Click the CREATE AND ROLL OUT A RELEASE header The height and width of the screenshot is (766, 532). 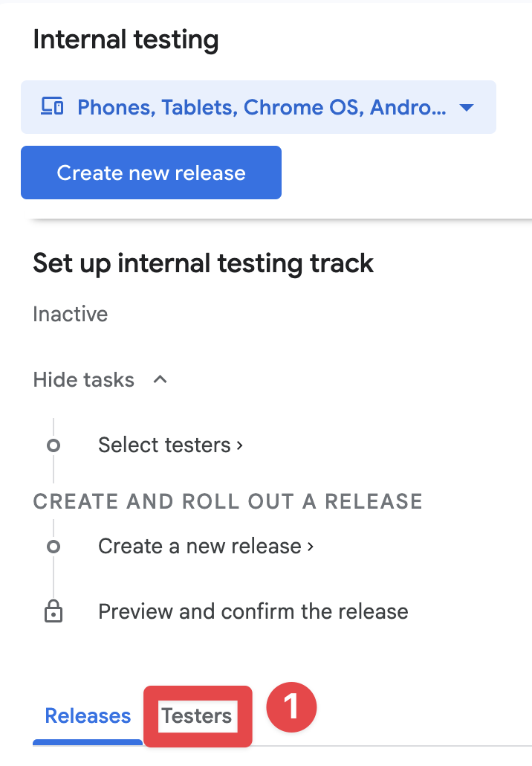point(227,501)
